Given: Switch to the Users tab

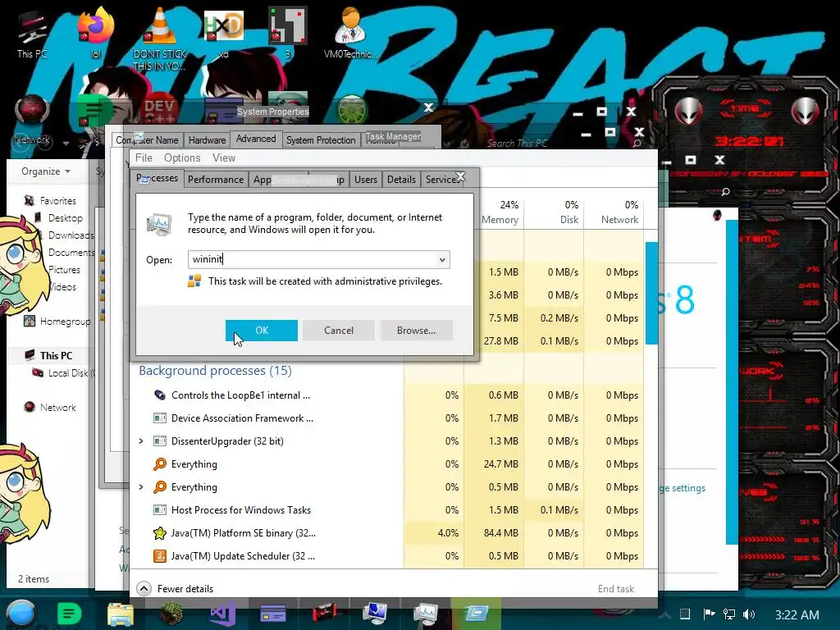Looking at the screenshot, I should (x=365, y=180).
